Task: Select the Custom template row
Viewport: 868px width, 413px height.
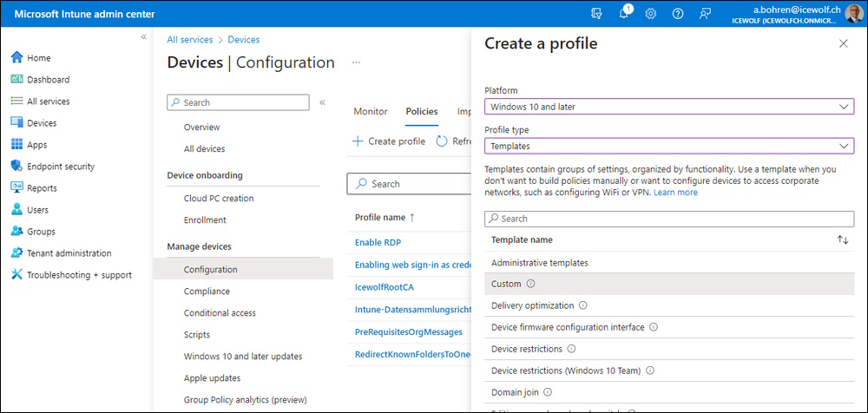Action: (669, 284)
